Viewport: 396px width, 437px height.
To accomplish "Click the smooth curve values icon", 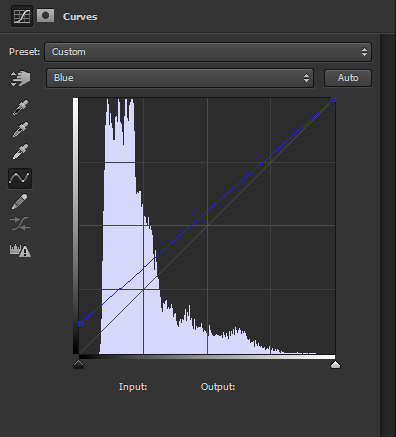I will 20,224.
